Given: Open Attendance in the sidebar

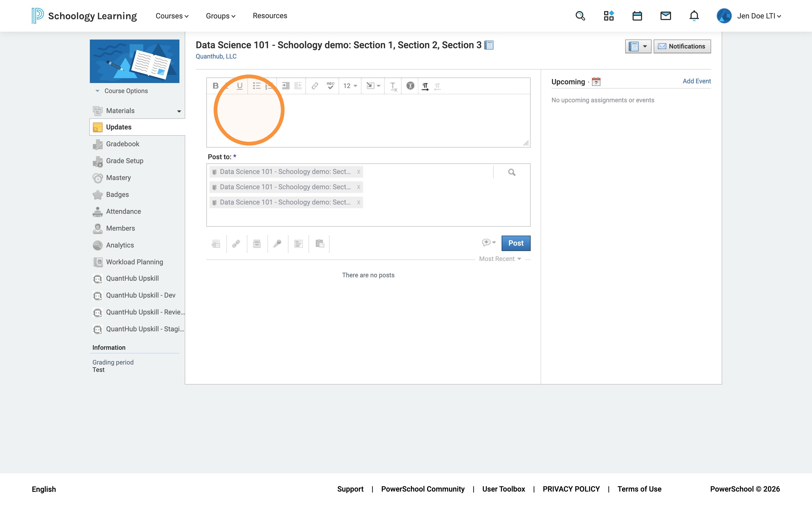Looking at the screenshot, I should coord(123,211).
